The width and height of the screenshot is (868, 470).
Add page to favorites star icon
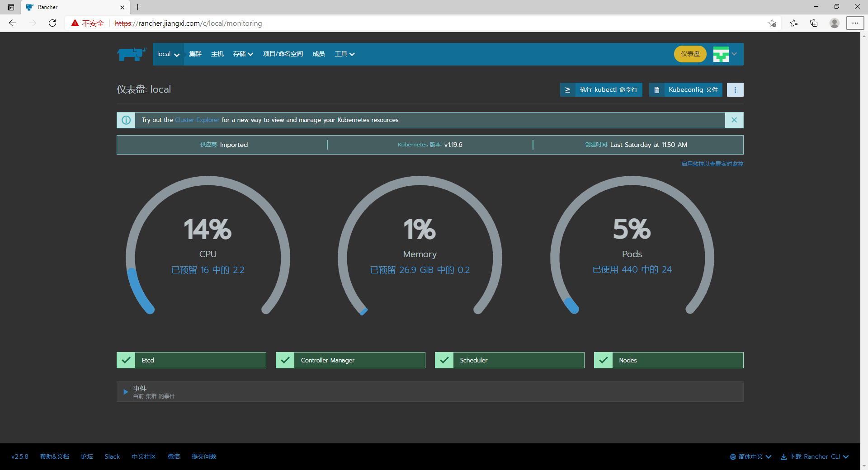tap(772, 23)
